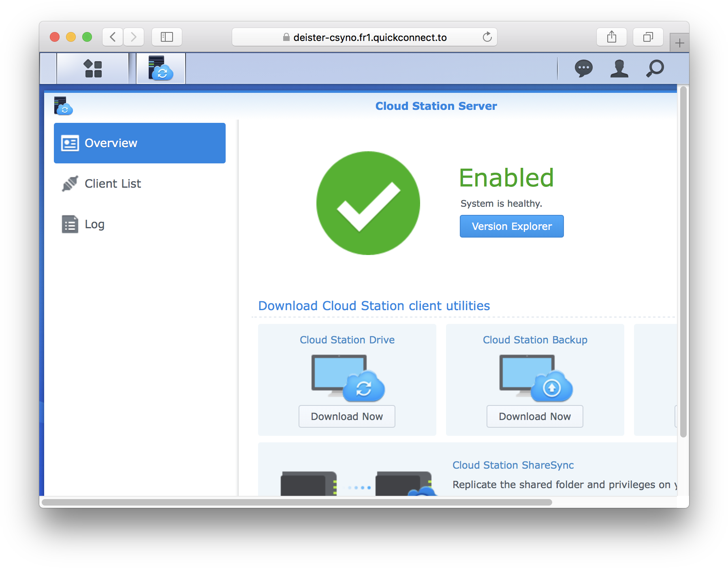Viewport: 728px width, 568px height.
Task: Click the Cloud Station app icon above Overview
Action: (63, 106)
